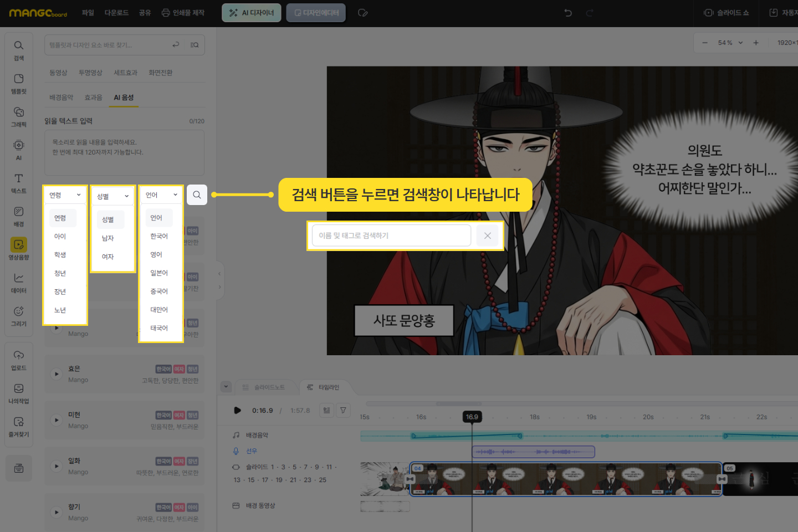This screenshot has height=532, width=798.
Task: Select the 텍스트 tool in sidebar
Action: (x=19, y=183)
